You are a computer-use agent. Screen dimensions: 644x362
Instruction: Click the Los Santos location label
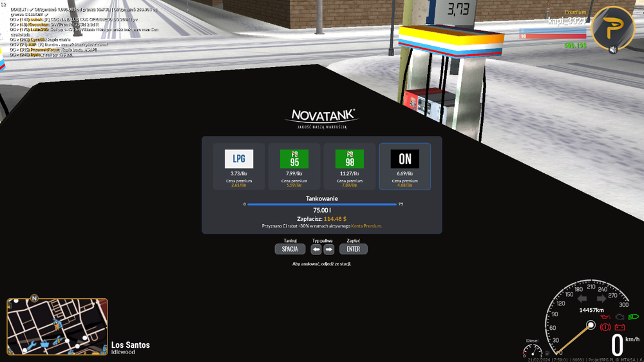click(131, 345)
